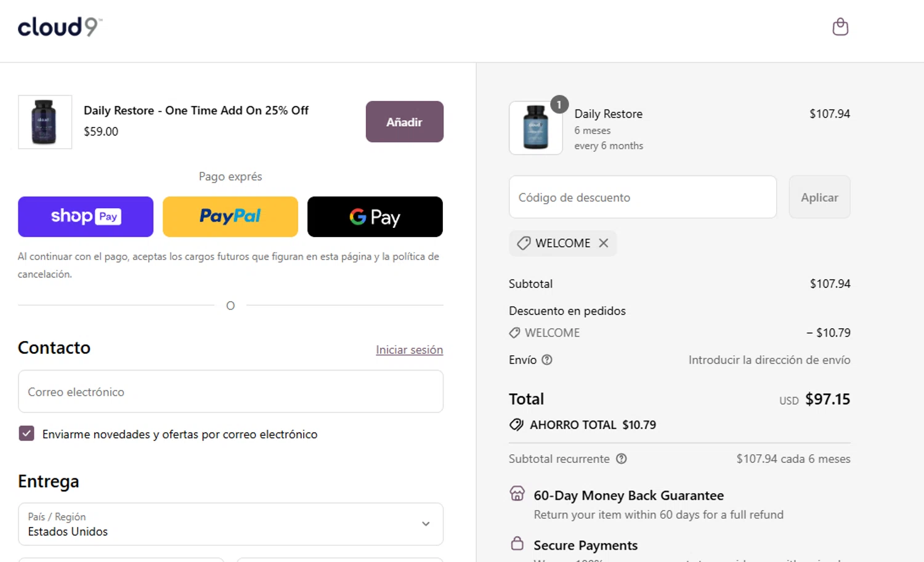
Task: Click the $59.00 add-on price
Action: point(101,131)
